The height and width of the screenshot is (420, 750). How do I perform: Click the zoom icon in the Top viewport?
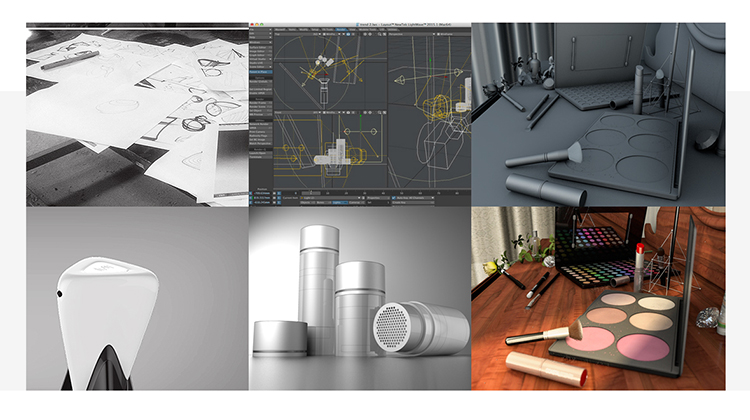[379, 34]
